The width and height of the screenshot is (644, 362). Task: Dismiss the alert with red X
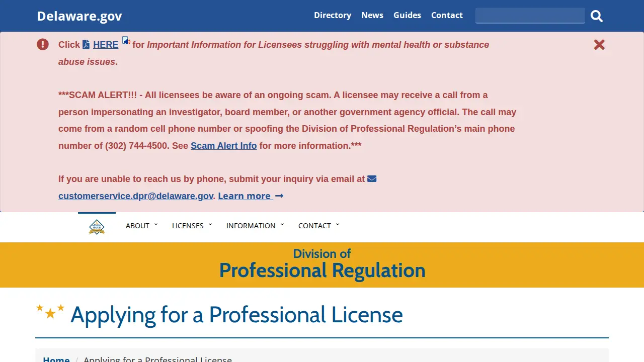(x=599, y=45)
